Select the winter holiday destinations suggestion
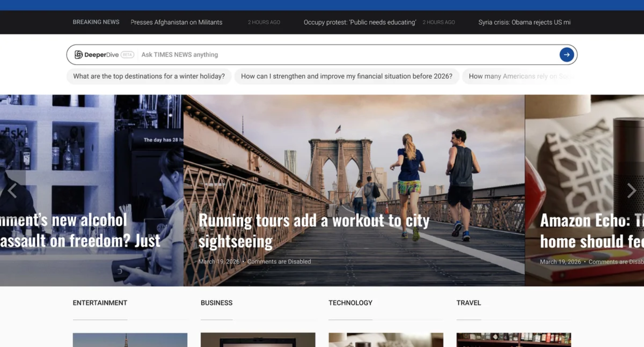 click(x=149, y=76)
